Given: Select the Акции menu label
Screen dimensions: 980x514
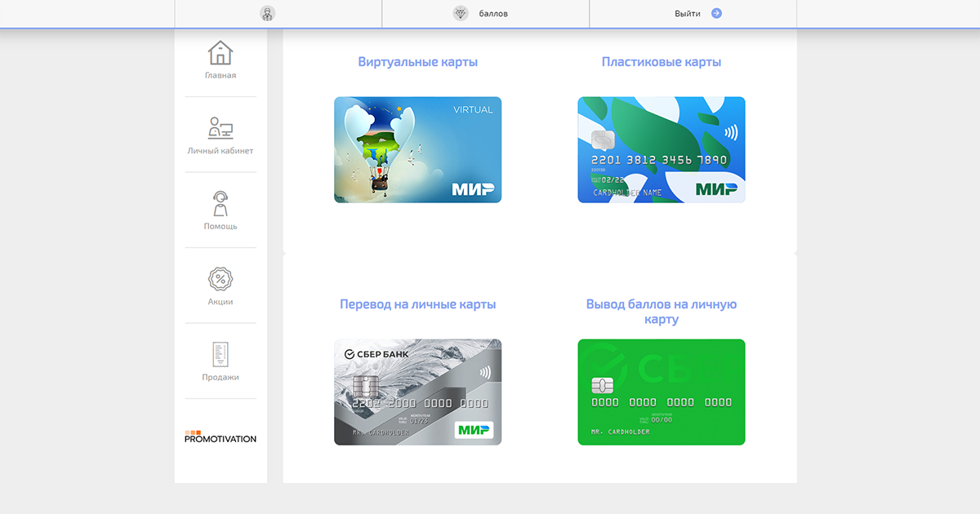Looking at the screenshot, I should (220, 302).
